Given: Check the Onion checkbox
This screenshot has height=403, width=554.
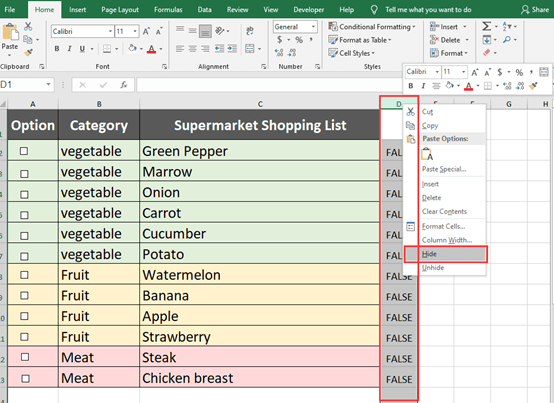Looking at the screenshot, I should click(24, 194).
